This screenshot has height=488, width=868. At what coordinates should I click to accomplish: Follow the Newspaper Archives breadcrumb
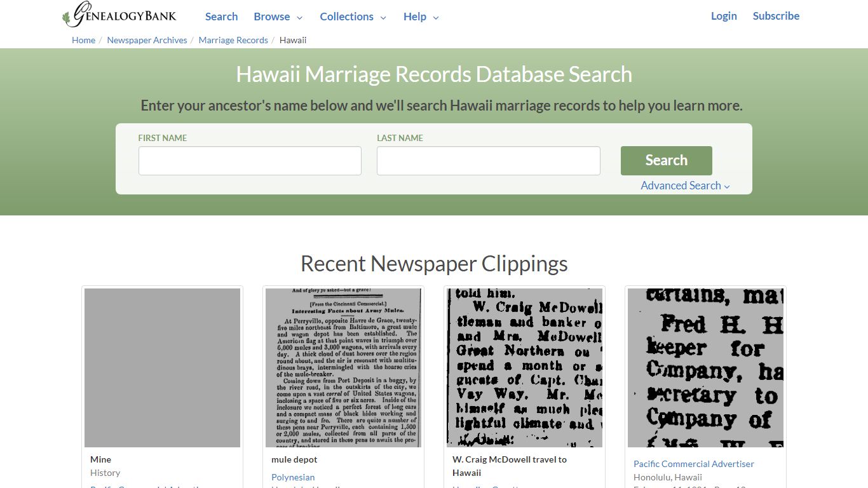[147, 40]
